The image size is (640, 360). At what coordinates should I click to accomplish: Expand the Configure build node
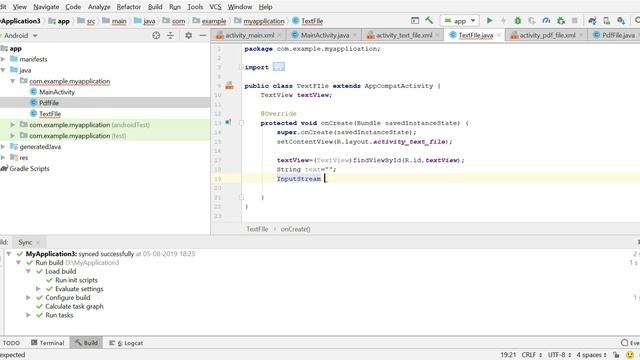(x=28, y=298)
